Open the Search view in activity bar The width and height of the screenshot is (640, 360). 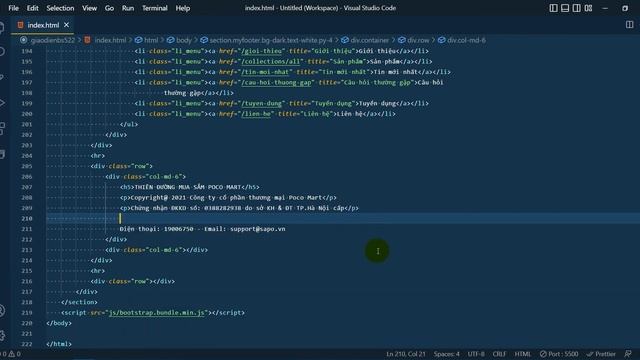click(x=2, y=51)
